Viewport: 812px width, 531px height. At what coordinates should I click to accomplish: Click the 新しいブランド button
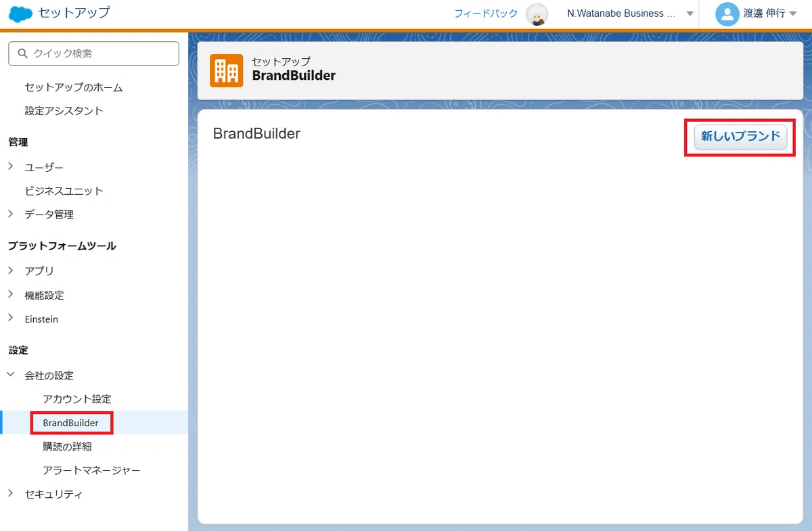741,137
